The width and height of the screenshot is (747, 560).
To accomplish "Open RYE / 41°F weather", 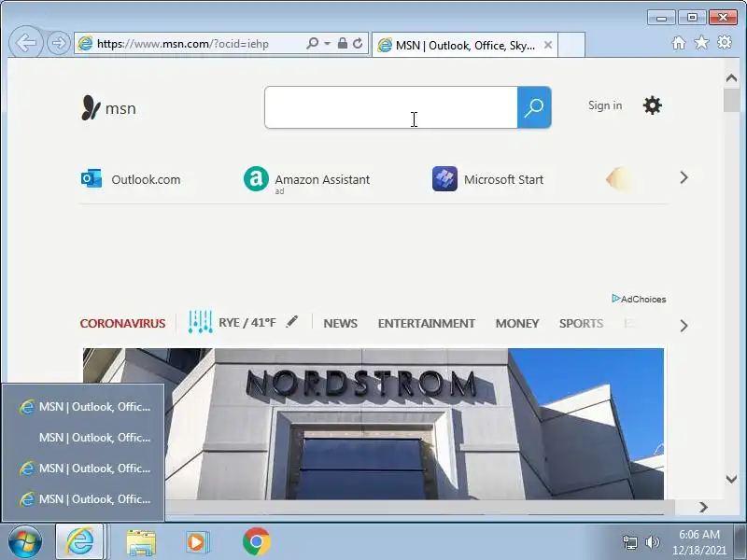I will (x=247, y=323).
